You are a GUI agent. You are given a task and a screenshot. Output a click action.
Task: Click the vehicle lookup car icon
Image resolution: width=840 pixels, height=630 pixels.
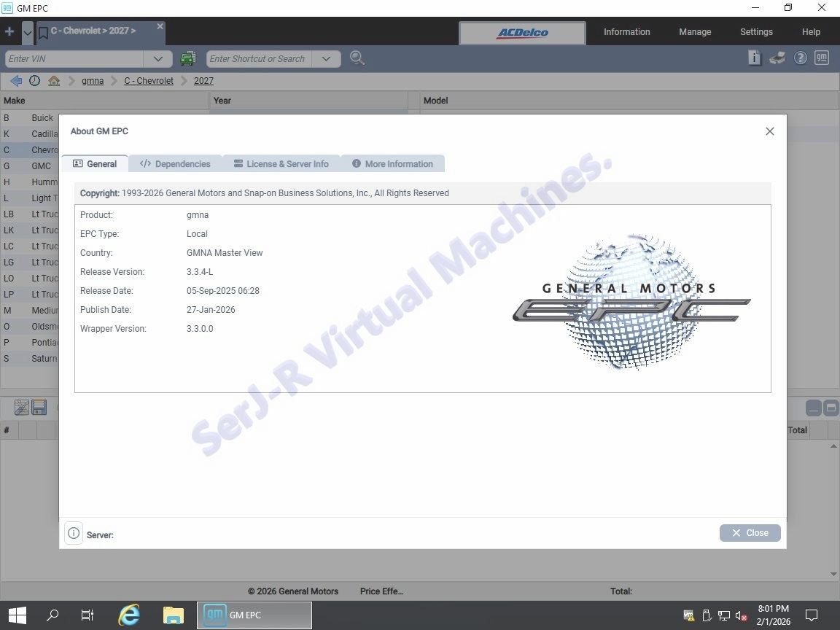pos(188,58)
